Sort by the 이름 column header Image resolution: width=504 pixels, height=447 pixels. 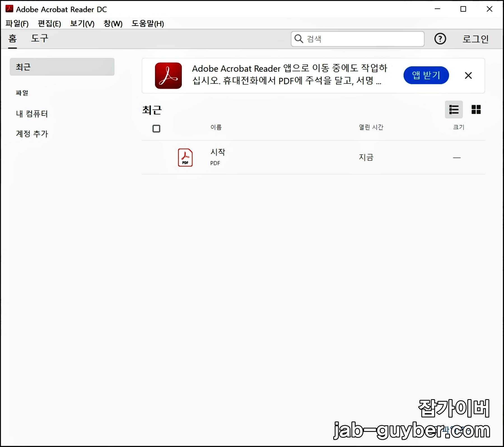click(216, 127)
